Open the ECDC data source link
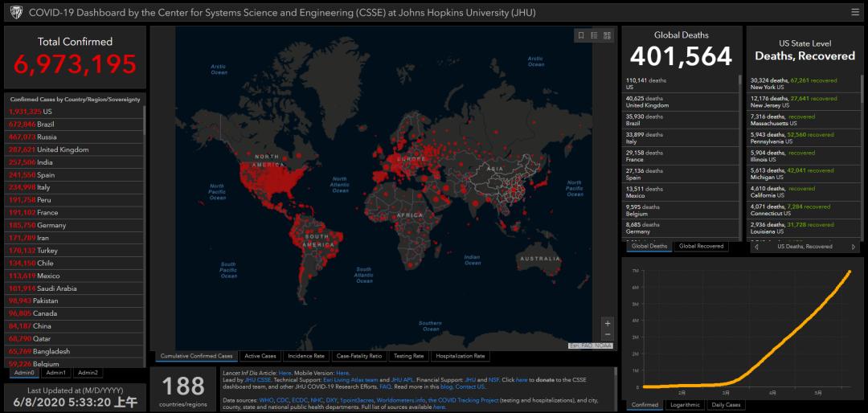The height and width of the screenshot is (413, 868). tap(301, 399)
